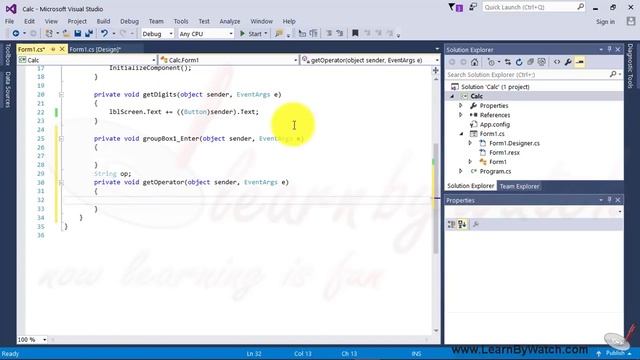The height and width of the screenshot is (360, 640).
Task: Open the Diagnostic Tools side tab
Action: point(630,66)
